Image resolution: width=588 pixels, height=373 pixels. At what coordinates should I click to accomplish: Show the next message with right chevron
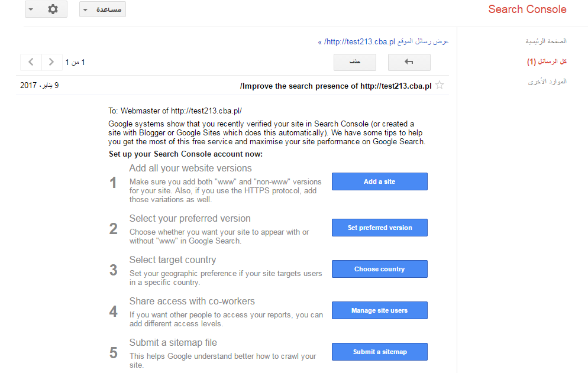pyautogui.click(x=51, y=62)
